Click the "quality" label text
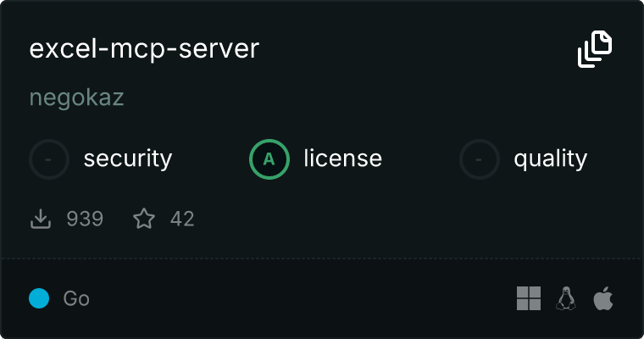Screen dimensions: 644x339 [x=550, y=158]
